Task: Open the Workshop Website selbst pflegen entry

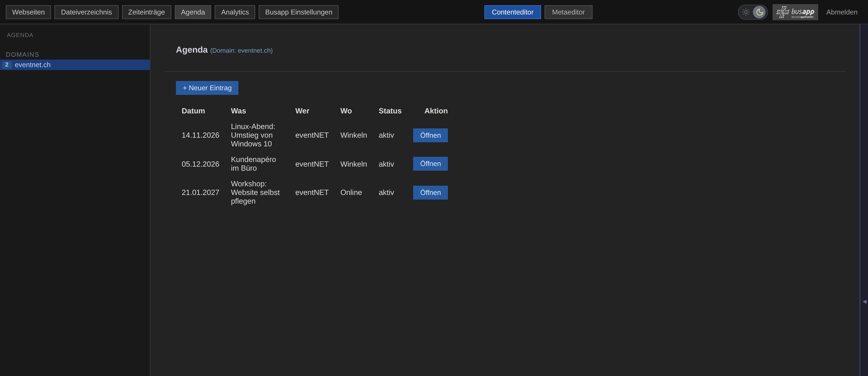Action: [430, 192]
